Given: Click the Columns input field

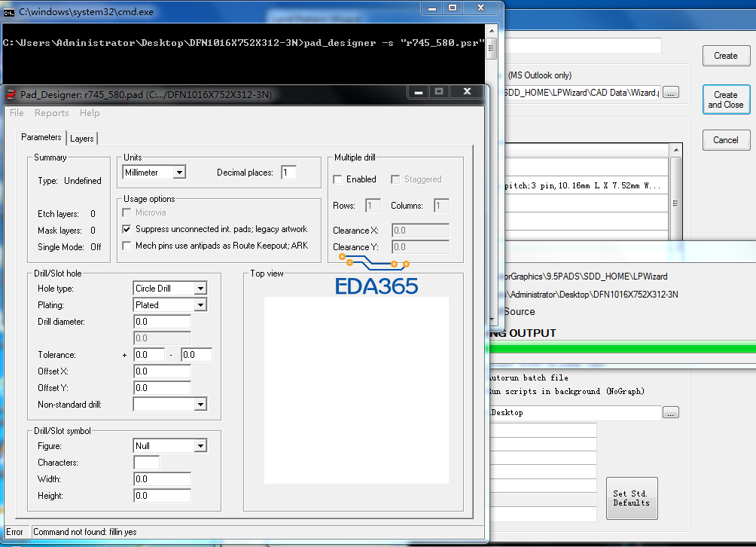Looking at the screenshot, I should pyautogui.click(x=441, y=206).
